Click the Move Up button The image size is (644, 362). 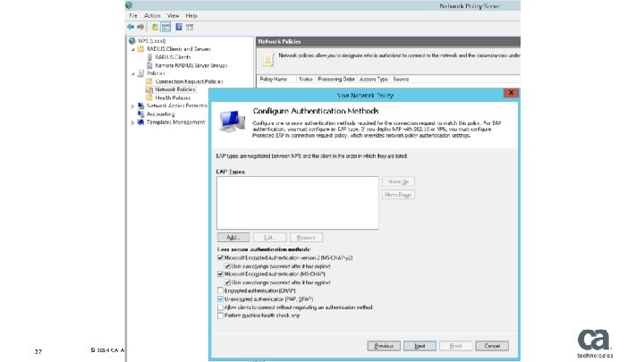pos(398,181)
